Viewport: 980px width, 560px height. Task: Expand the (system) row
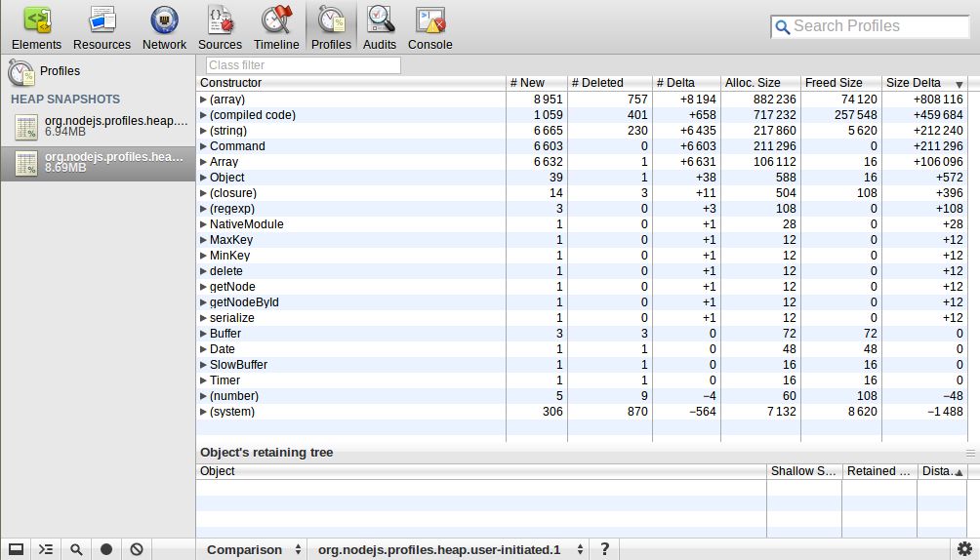(x=203, y=412)
